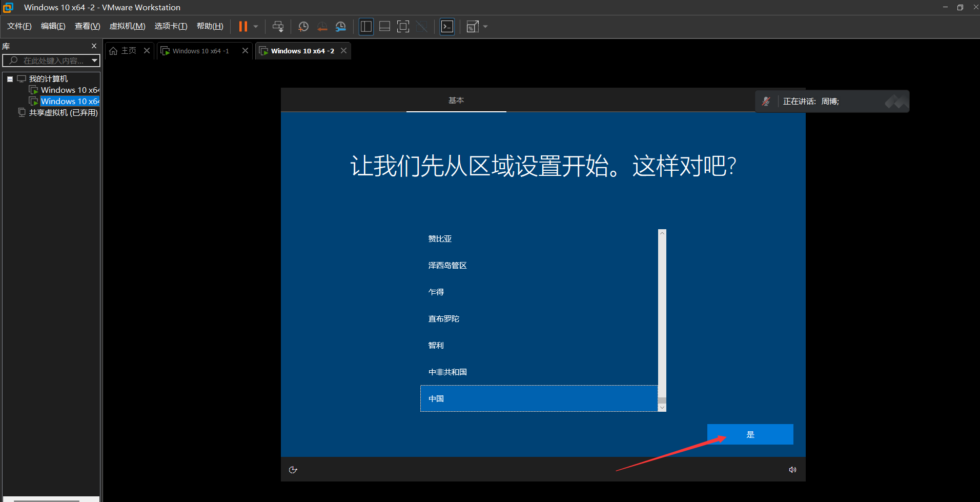Image resolution: width=980 pixels, height=502 pixels.
Task: Click the stretch guest display icon
Action: (x=473, y=26)
